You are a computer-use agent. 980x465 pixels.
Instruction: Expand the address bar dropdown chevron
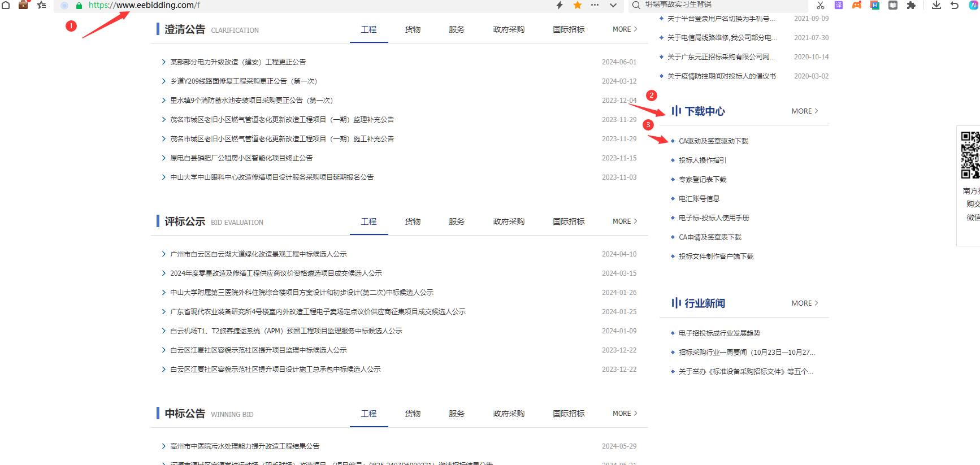click(x=613, y=5)
